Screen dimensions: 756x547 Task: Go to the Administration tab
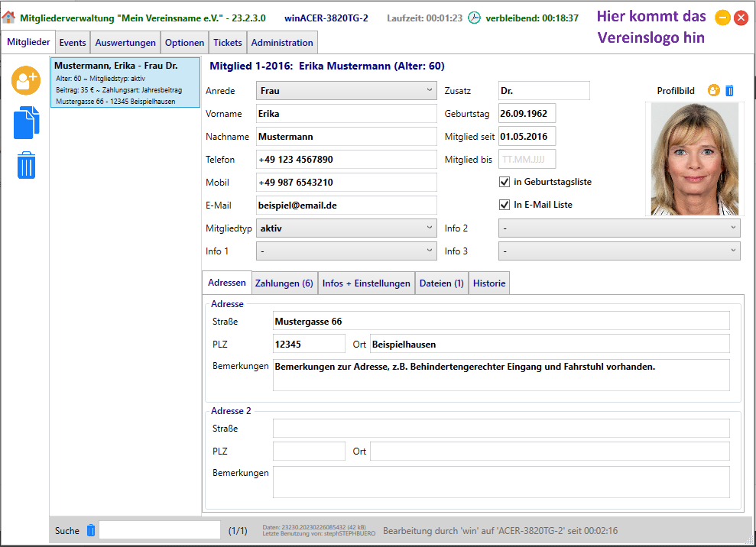pyautogui.click(x=282, y=43)
